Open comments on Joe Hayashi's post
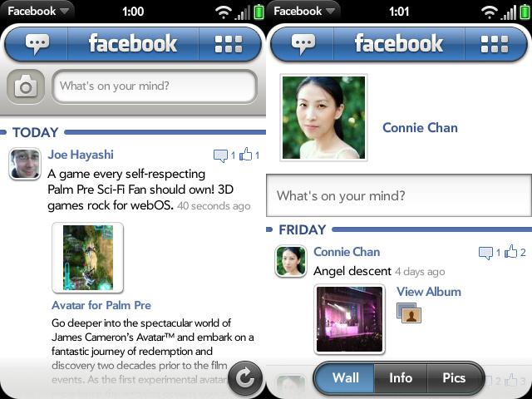532x399 pixels. (x=220, y=155)
